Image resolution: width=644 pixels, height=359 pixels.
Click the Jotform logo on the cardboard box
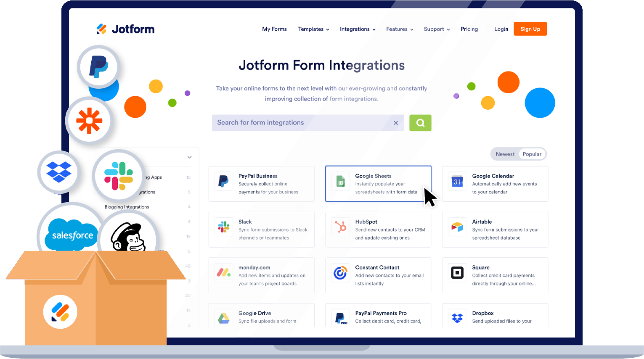(x=60, y=312)
